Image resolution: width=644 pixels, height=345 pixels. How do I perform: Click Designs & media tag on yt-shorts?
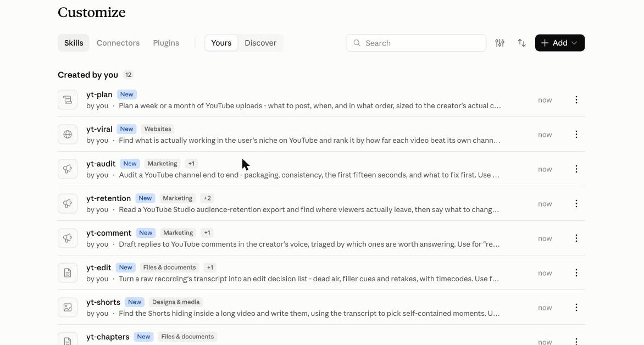[176, 302]
